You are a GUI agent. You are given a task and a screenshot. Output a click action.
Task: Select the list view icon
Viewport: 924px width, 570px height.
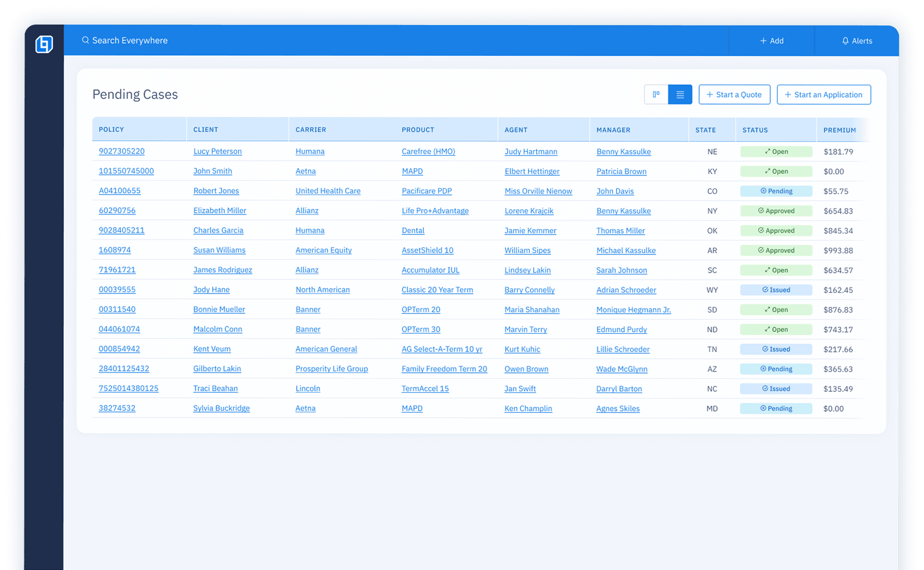(x=680, y=94)
